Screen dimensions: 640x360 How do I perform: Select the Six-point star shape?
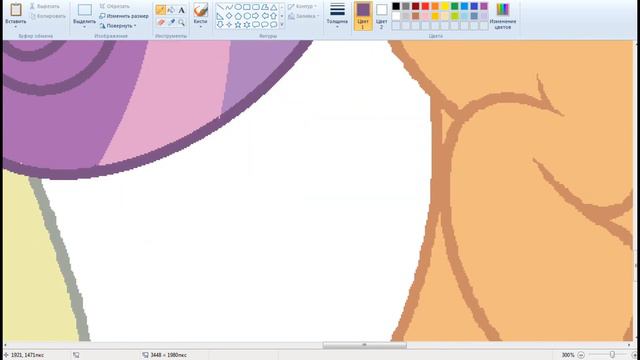(247, 24)
